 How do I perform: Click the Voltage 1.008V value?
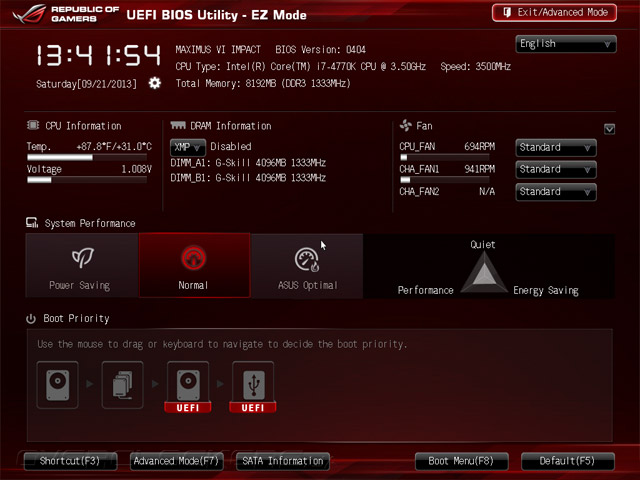(136, 169)
